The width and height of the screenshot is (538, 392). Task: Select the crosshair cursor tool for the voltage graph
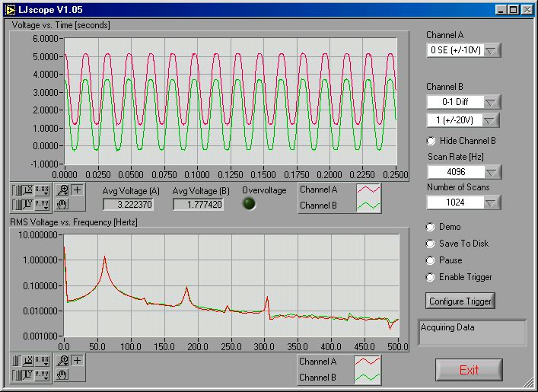pos(77,190)
